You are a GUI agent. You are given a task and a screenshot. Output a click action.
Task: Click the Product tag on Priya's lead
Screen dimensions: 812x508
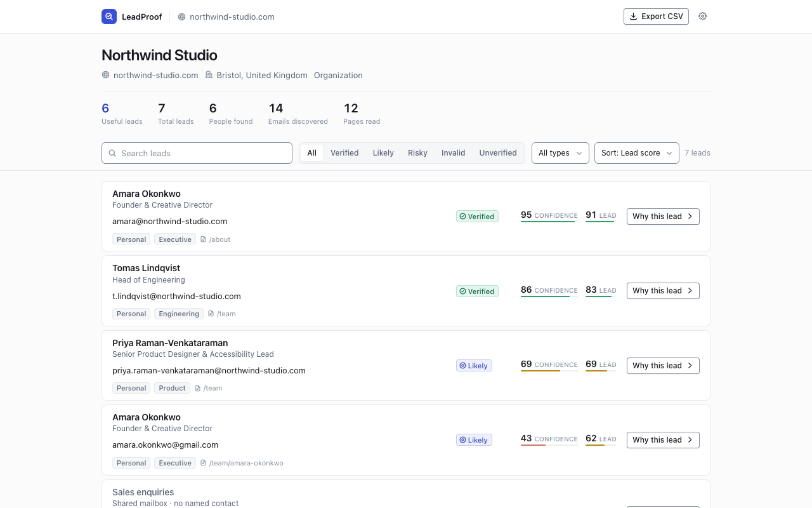tap(172, 388)
